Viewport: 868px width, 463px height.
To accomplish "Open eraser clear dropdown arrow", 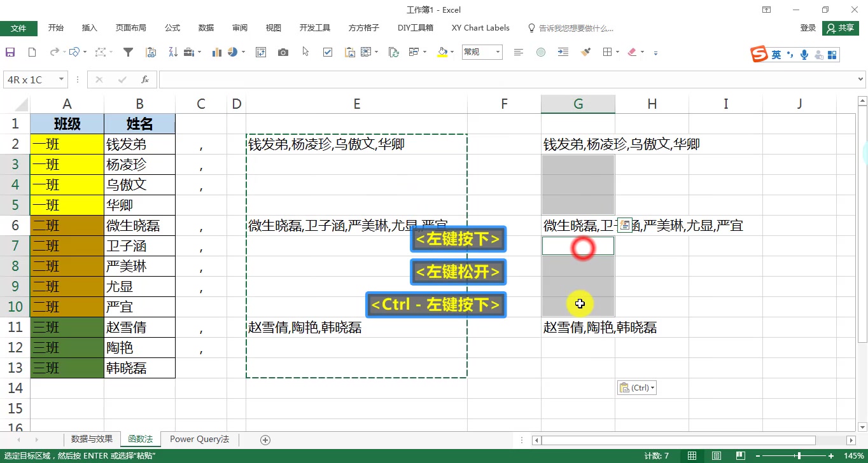I will (x=642, y=52).
